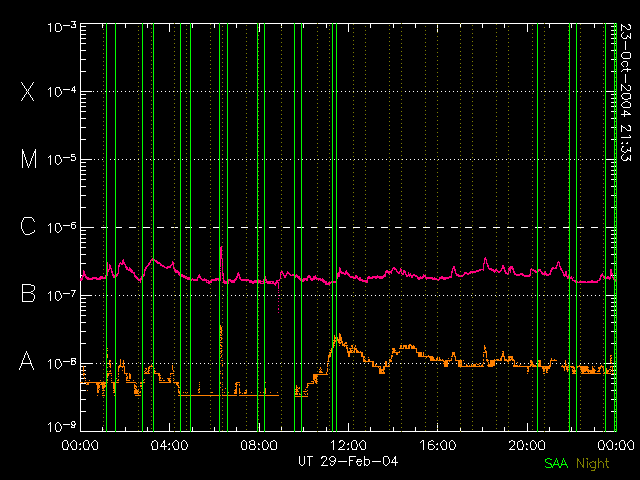Click the A flare class label
Image resolution: width=640 pixels, height=480 pixels.
(x=27, y=361)
